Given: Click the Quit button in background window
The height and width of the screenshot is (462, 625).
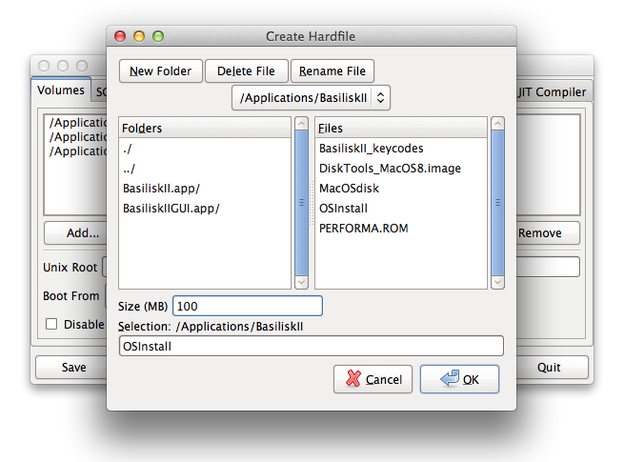Looking at the screenshot, I should coord(552,367).
